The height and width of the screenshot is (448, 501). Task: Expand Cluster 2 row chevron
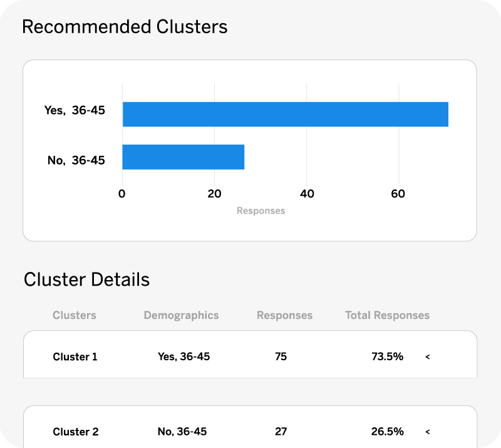pyautogui.click(x=428, y=432)
